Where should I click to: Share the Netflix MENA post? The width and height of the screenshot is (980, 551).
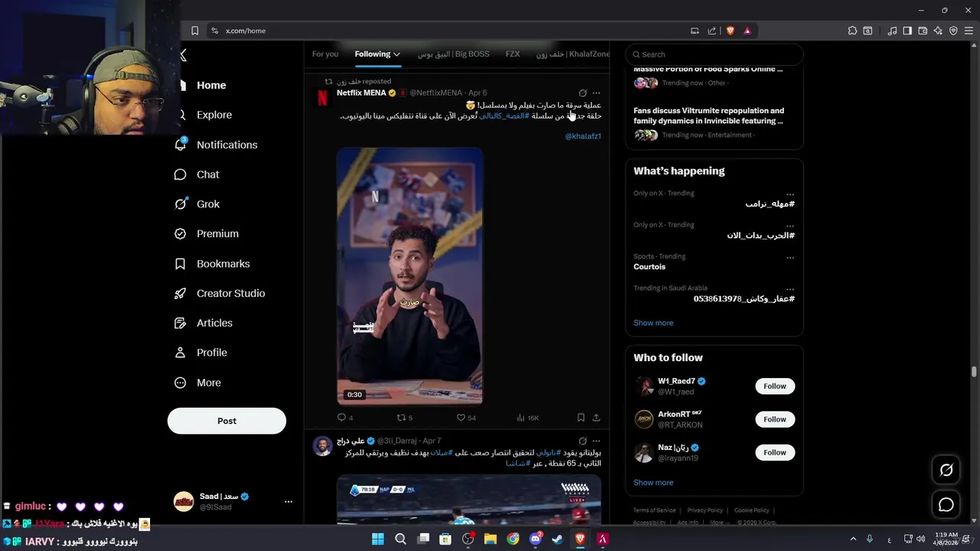click(596, 417)
